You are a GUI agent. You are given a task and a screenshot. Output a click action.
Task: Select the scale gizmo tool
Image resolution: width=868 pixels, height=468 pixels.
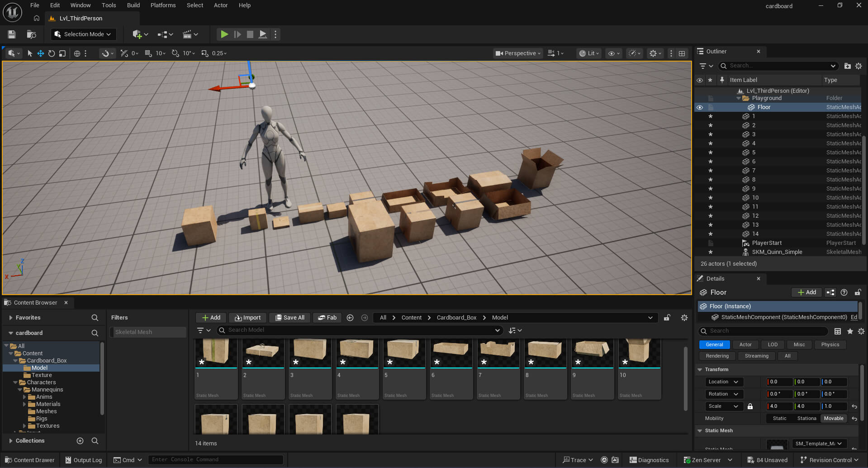point(62,53)
